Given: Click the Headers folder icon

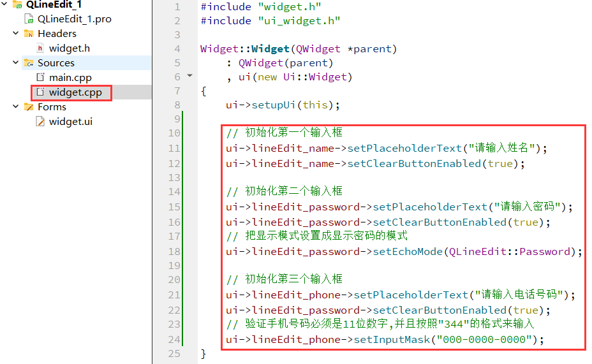Looking at the screenshot, I should click(29, 34).
